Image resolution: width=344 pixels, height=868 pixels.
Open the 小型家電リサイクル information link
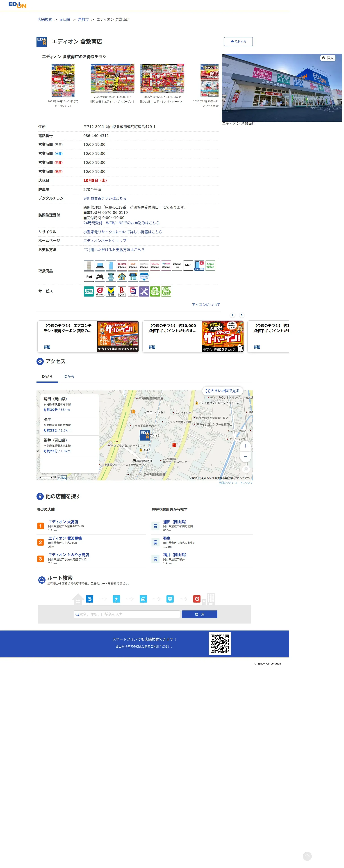click(x=123, y=232)
